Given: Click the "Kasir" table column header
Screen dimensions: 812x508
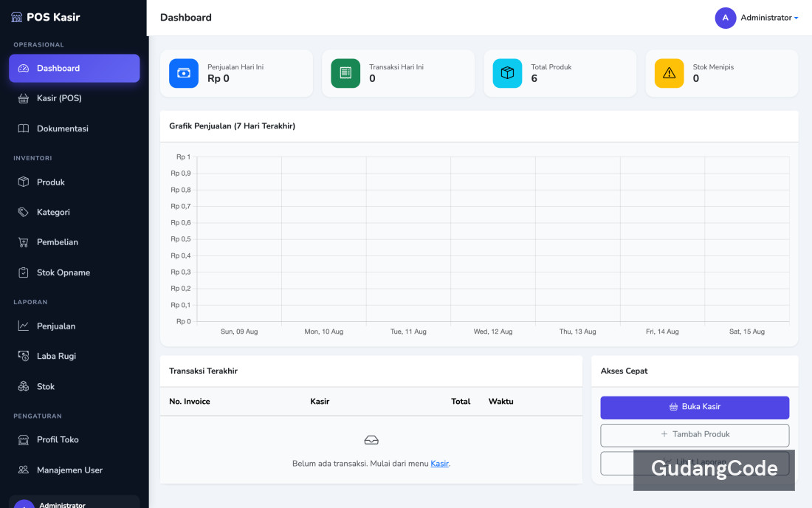Looking at the screenshot, I should tap(320, 402).
